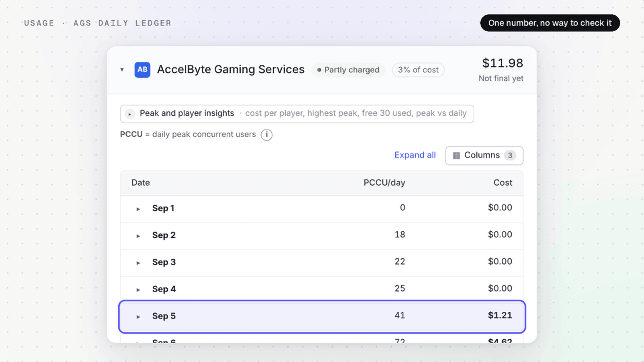Click the PCCU definition text

tap(188, 134)
